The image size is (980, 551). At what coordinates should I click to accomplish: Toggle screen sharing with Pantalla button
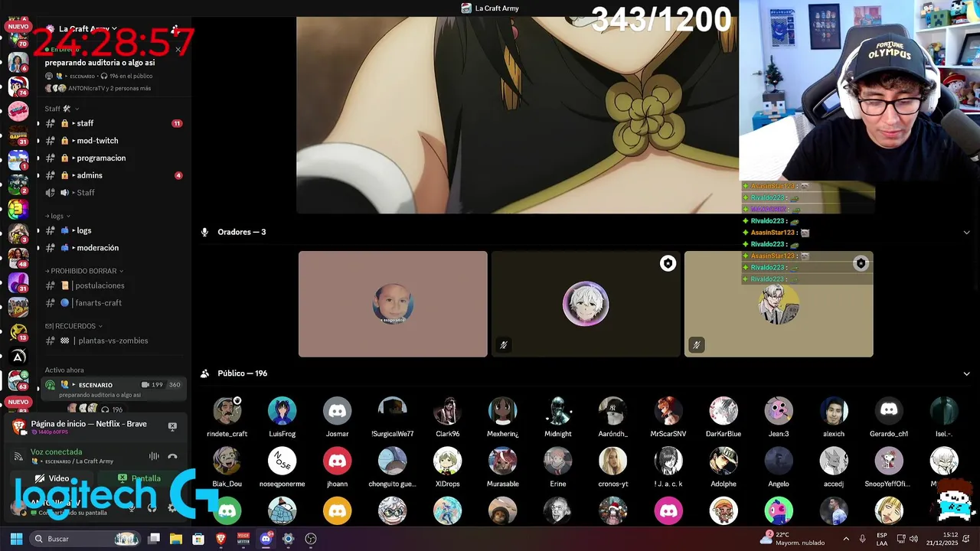[139, 478]
